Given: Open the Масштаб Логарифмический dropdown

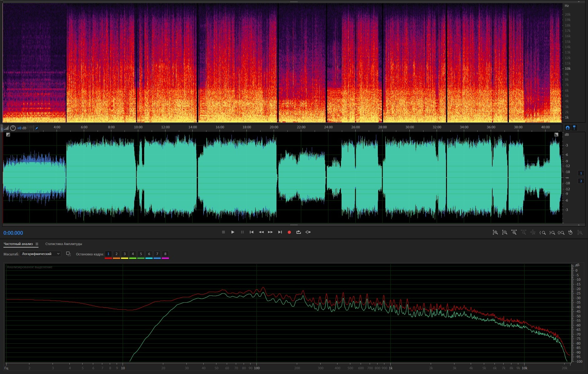Looking at the screenshot, I should click(40, 254).
